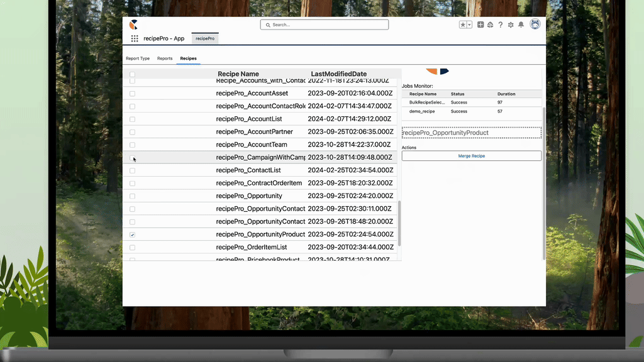Click the Merge Recipe button
The image size is (644, 362).
(472, 156)
